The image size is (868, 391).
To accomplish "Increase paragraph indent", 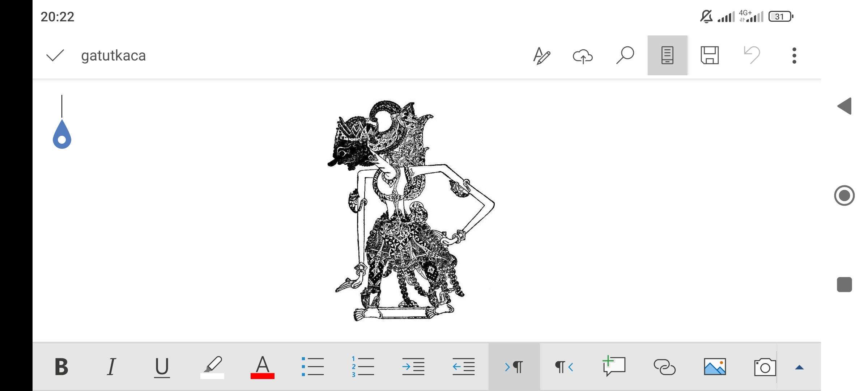I will tap(413, 367).
